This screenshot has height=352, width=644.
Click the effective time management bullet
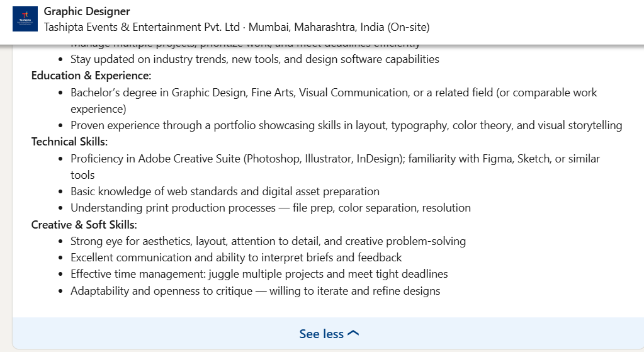coord(259,274)
